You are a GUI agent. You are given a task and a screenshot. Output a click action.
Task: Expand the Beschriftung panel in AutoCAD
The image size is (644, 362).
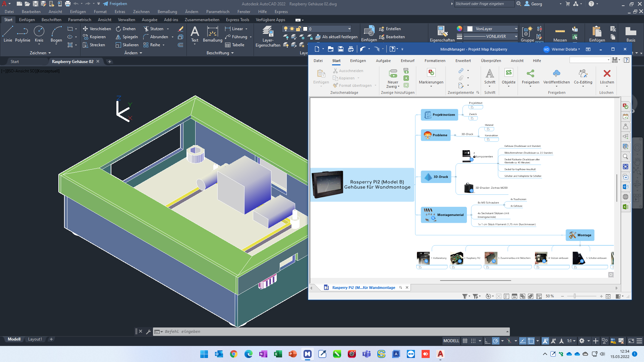tap(220, 53)
